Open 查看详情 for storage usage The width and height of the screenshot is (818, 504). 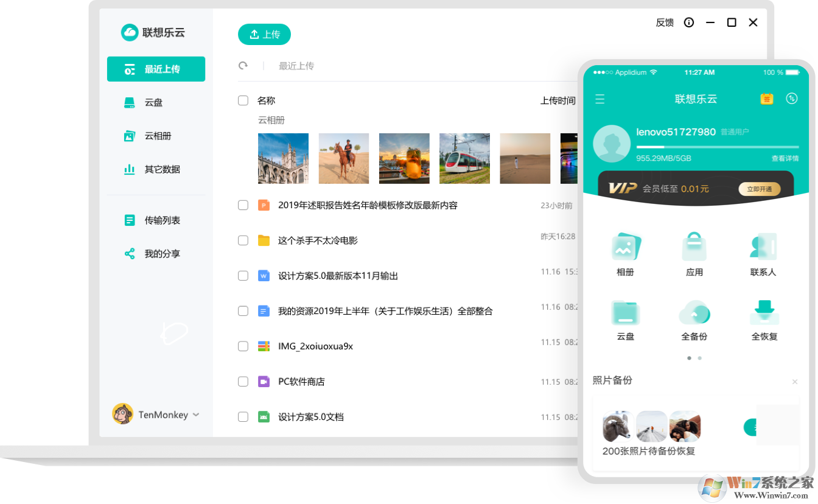click(x=785, y=157)
